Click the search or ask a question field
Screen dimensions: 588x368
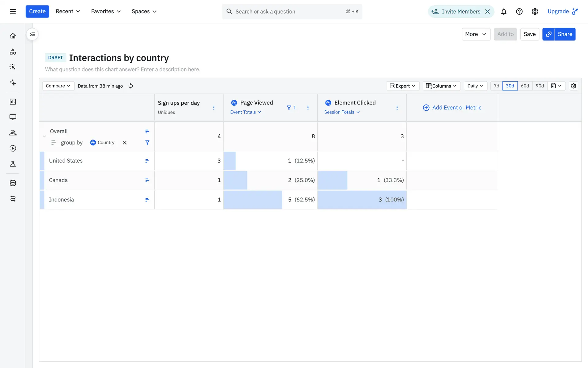point(288,12)
